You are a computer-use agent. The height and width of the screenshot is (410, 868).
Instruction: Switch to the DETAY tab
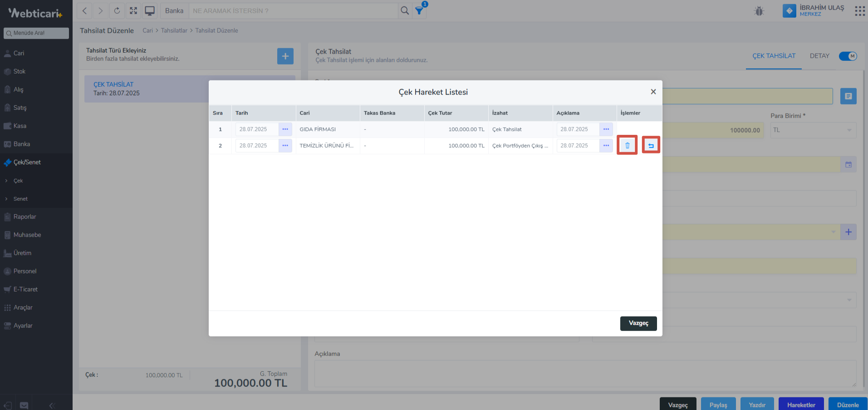(x=819, y=56)
